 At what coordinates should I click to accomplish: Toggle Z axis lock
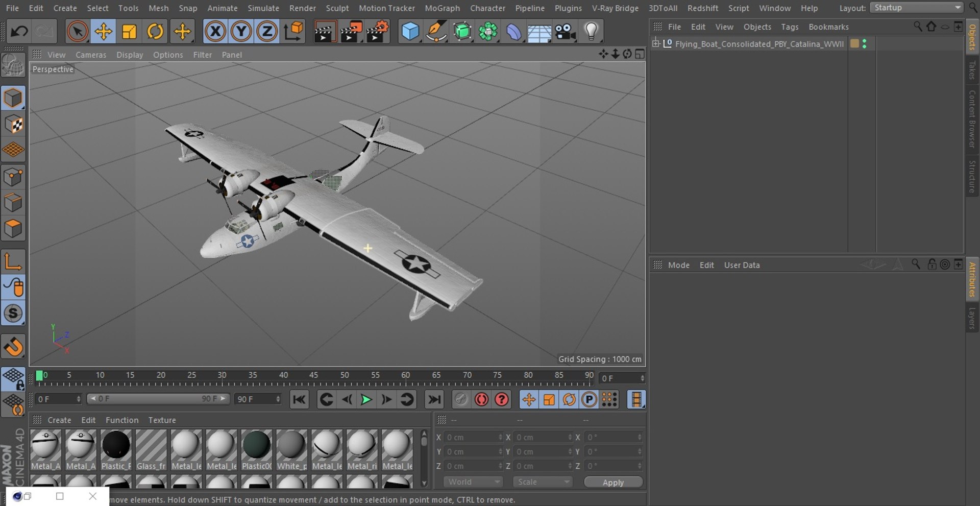point(267,32)
